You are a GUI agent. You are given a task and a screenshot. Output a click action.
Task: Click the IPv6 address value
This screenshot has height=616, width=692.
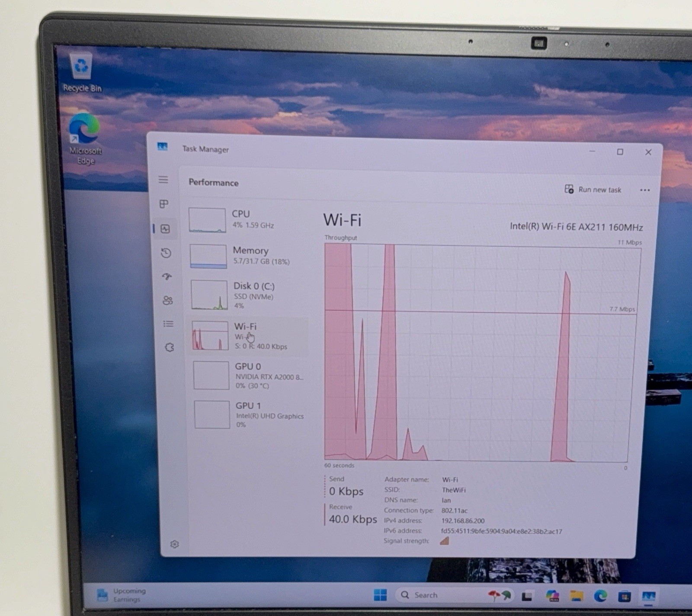(501, 531)
